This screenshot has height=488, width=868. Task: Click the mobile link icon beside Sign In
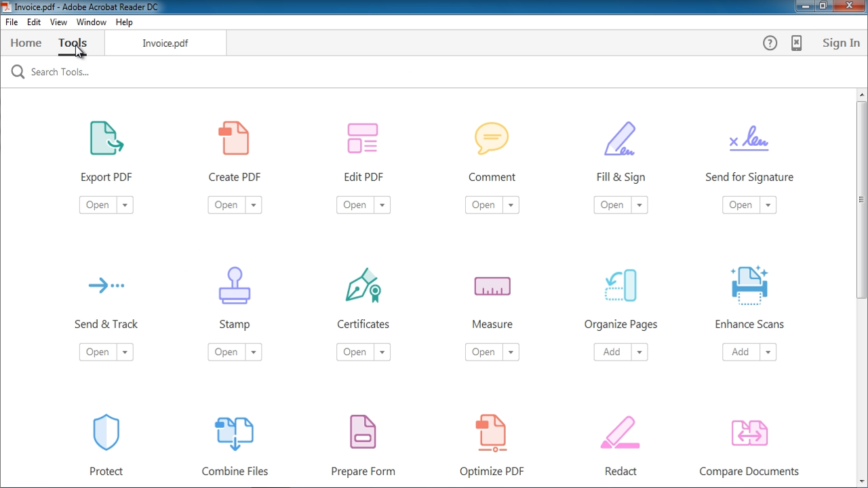pyautogui.click(x=797, y=43)
